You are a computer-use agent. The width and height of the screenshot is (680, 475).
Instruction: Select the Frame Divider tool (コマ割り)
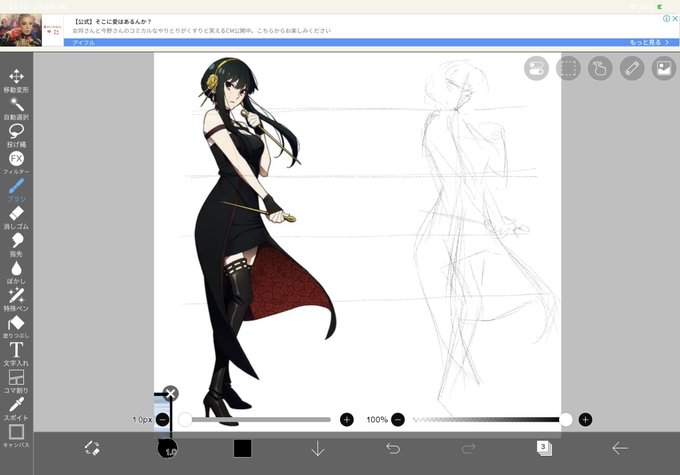click(16, 381)
